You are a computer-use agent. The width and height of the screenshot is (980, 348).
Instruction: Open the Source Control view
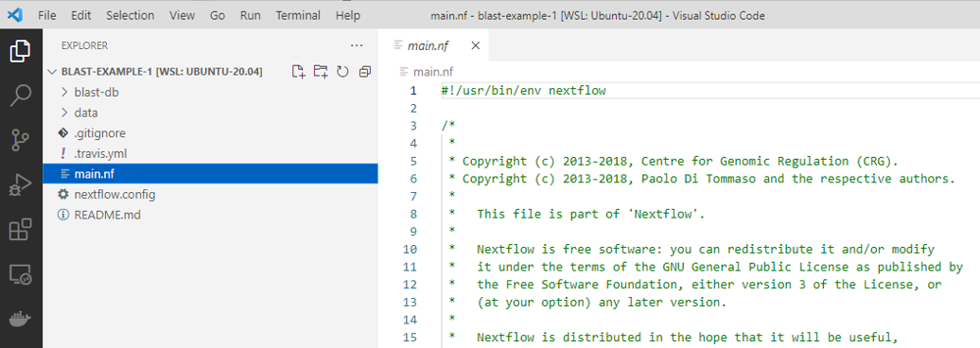[x=21, y=141]
